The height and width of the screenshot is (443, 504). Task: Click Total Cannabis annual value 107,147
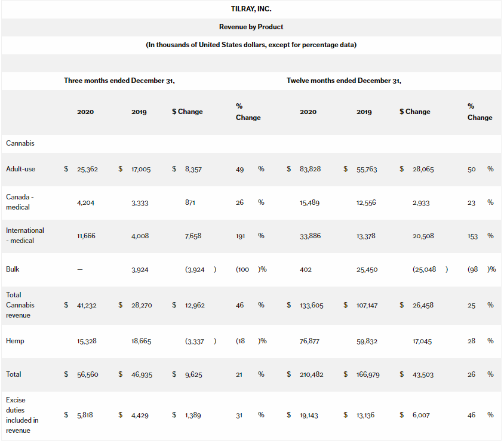coord(367,306)
